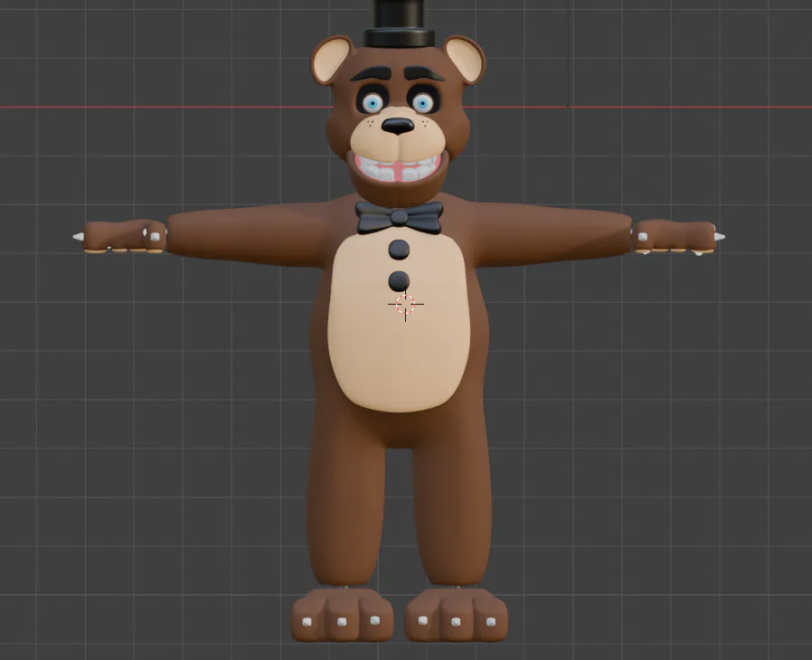Select the upper black chest button
Viewport: 812px width, 660px height.
(x=399, y=250)
